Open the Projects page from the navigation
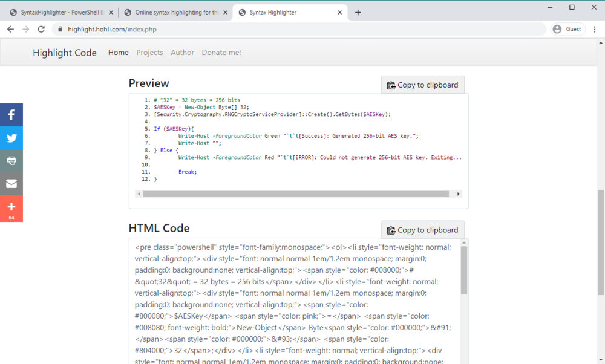The width and height of the screenshot is (605, 364). click(149, 53)
